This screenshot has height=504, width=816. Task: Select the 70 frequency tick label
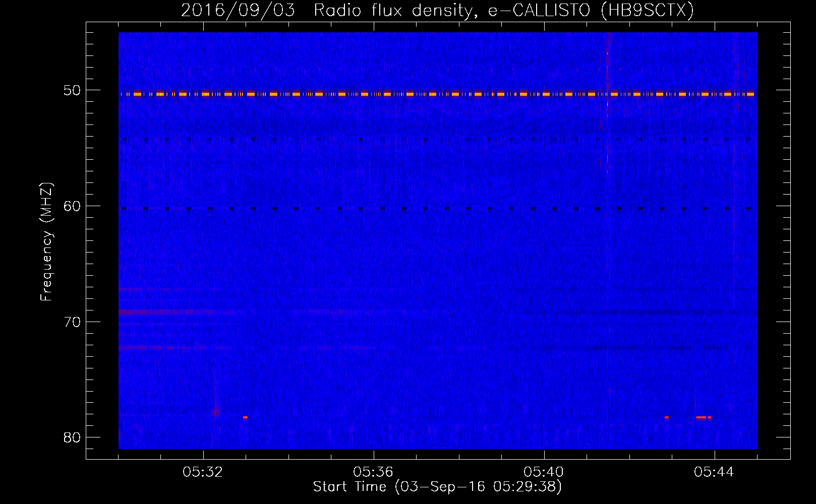(x=72, y=322)
